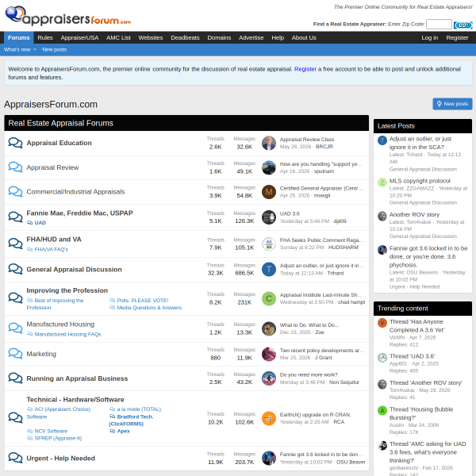Open Thread 'UAD 3.6' in Trending content
This screenshot has width=476, height=476.
click(x=412, y=356)
